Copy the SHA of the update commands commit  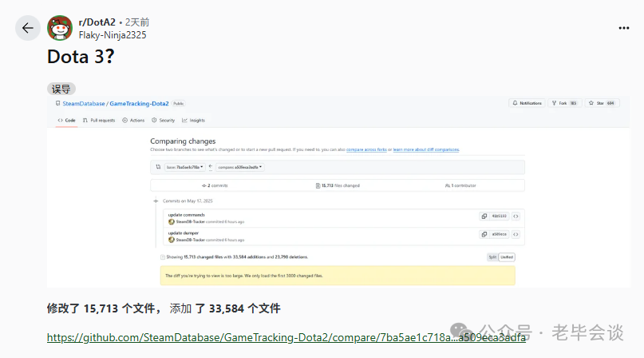484,216
